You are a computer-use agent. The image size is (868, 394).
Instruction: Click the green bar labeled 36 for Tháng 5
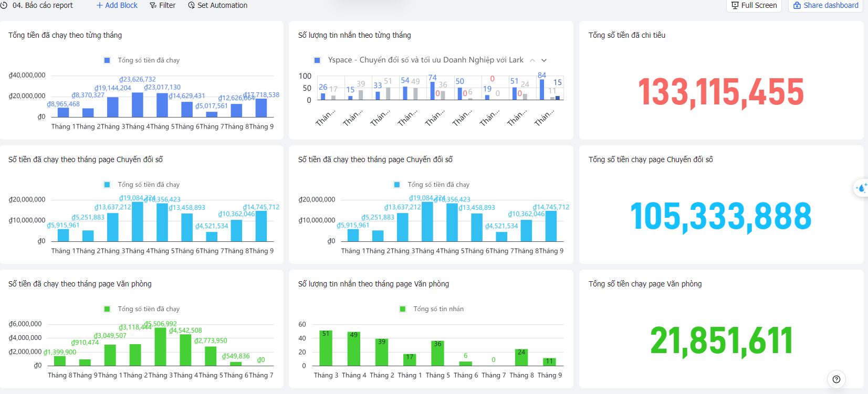tap(437, 353)
